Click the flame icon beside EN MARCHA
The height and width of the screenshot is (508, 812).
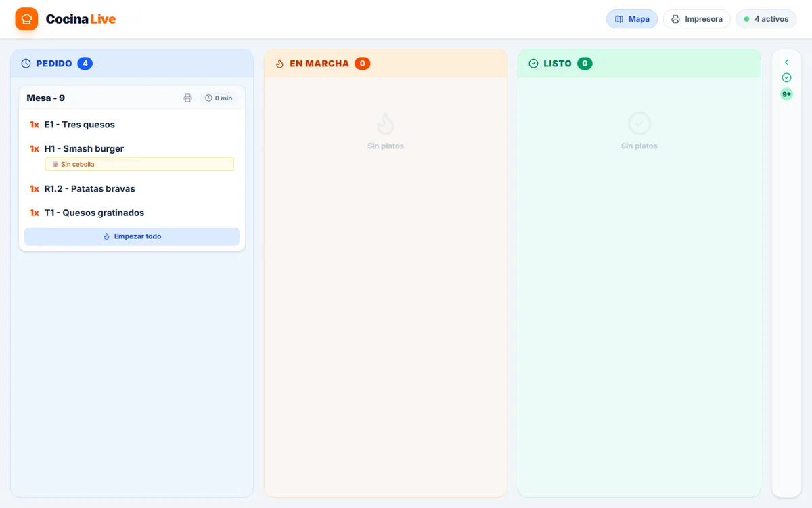tap(280, 64)
